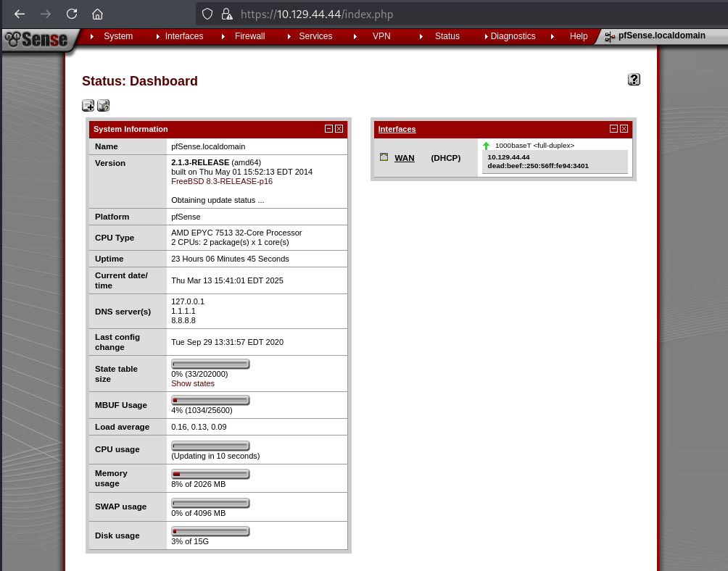Open the help question mark icon
728x571 pixels.
(634, 80)
